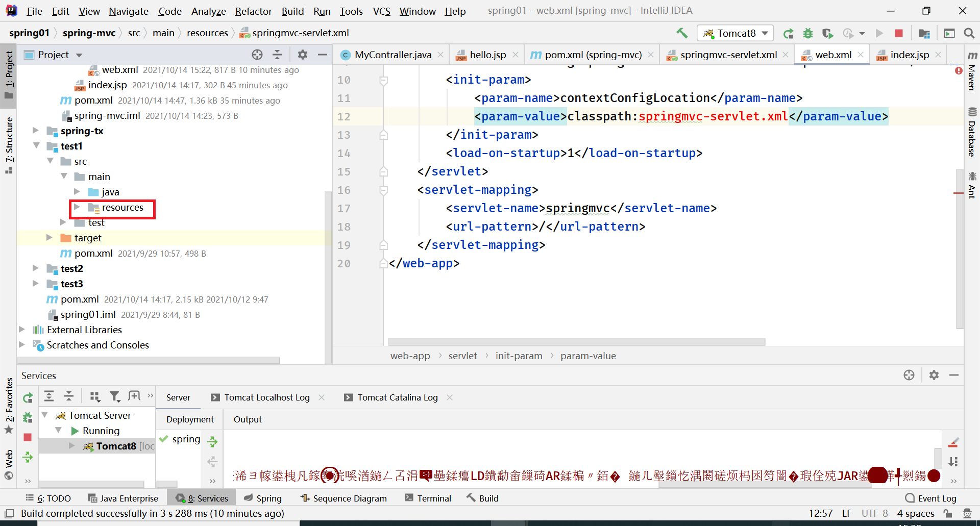Image resolution: width=980 pixels, height=526 pixels.
Task: Expand the java folder under main
Action: [77, 192]
